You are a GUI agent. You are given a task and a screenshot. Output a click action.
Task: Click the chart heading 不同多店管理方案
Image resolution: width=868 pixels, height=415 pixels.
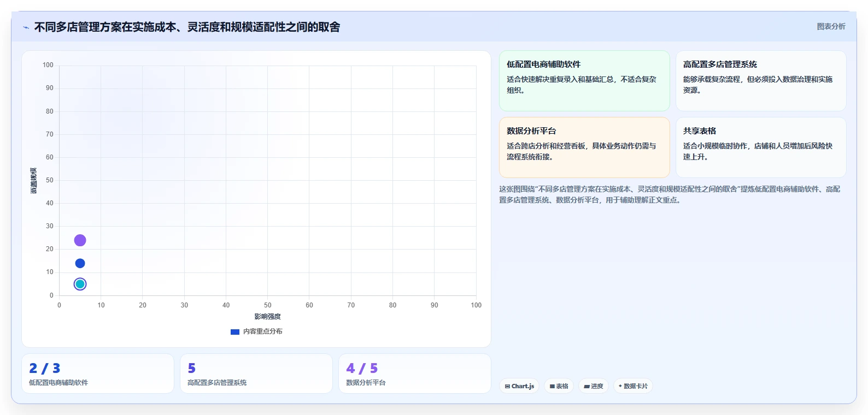point(187,27)
